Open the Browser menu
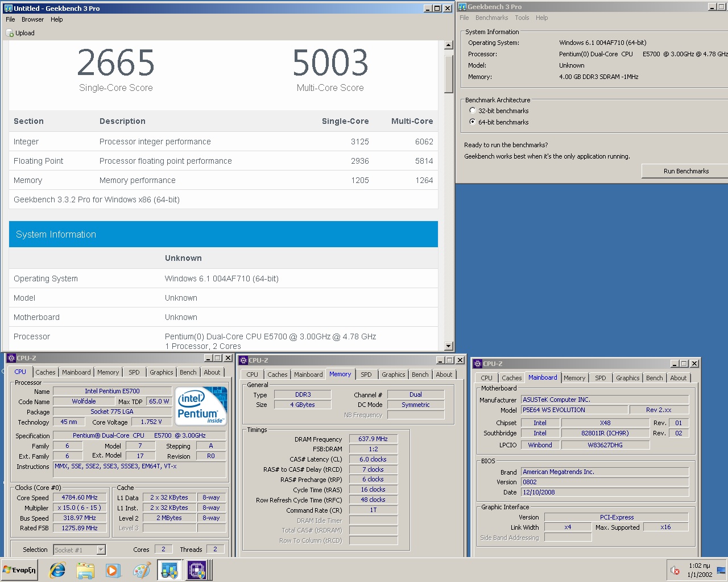 tap(32, 19)
